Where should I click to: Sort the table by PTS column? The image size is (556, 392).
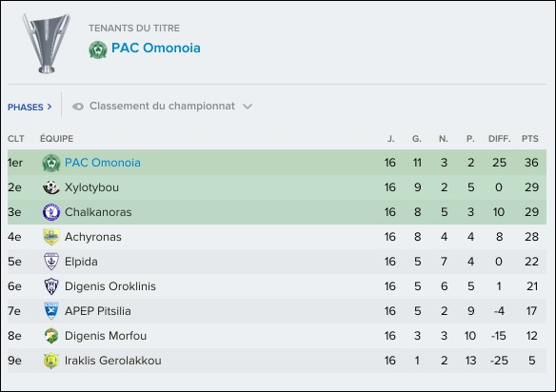tap(529, 139)
